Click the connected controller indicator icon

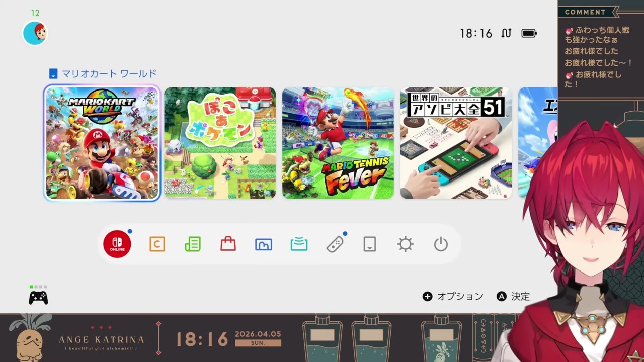[x=38, y=298]
